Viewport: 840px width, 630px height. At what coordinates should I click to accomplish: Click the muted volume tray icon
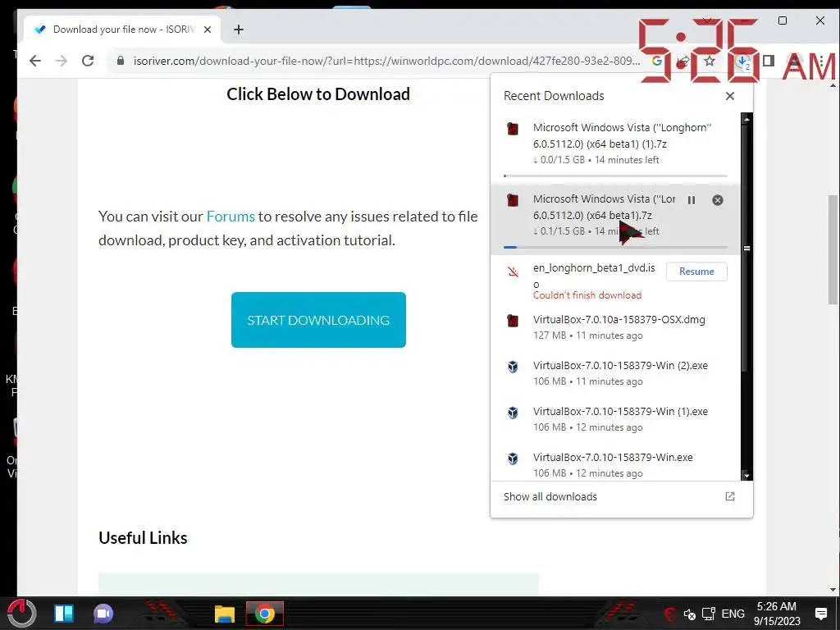(x=689, y=614)
